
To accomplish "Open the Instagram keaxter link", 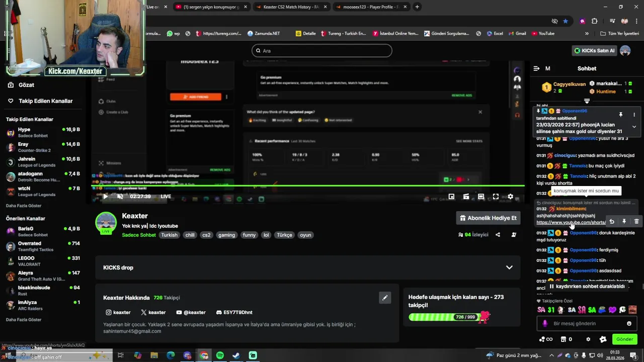I will pos(118,313).
